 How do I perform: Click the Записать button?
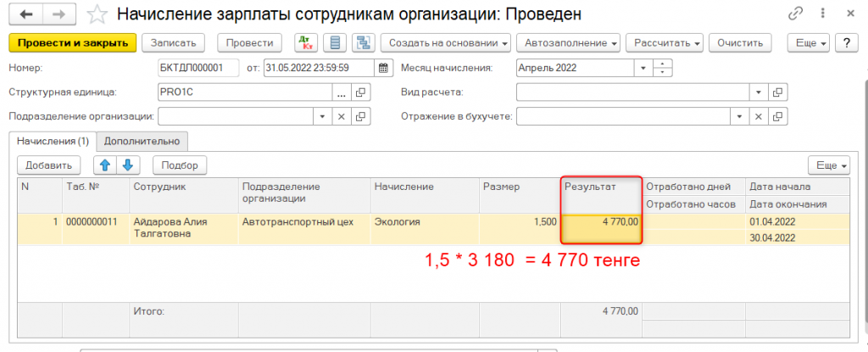174,42
